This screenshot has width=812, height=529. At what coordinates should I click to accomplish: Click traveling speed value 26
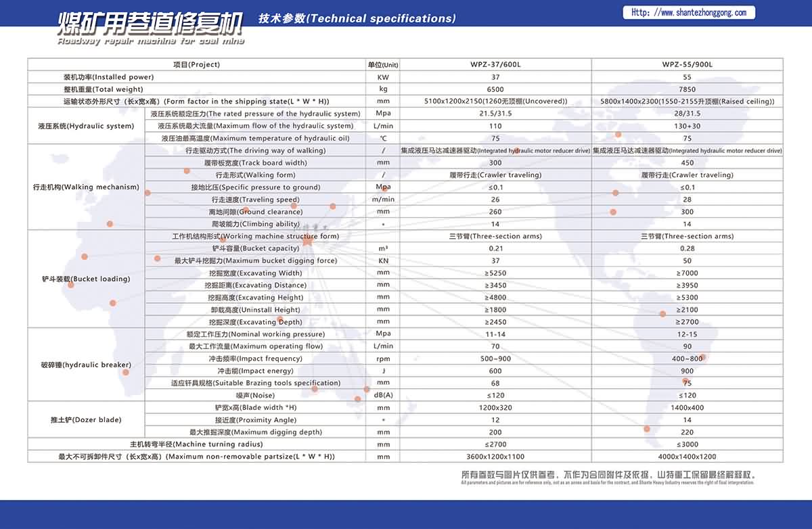pyautogui.click(x=495, y=200)
